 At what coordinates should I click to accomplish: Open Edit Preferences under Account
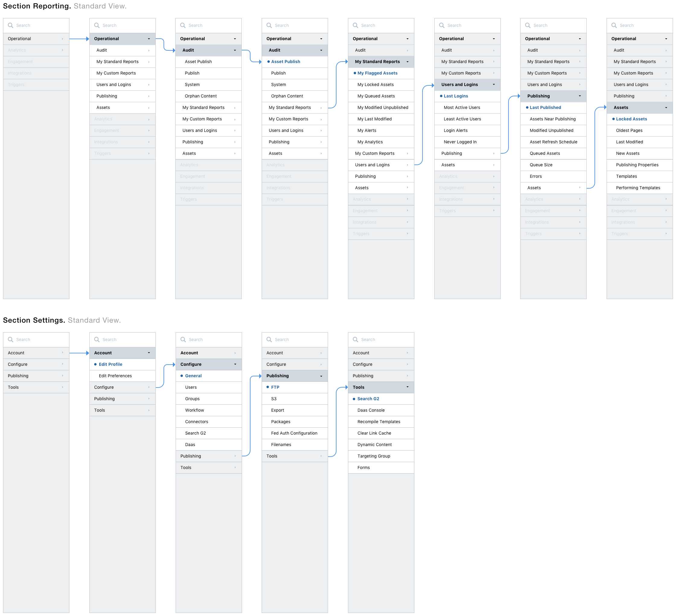pyautogui.click(x=115, y=375)
